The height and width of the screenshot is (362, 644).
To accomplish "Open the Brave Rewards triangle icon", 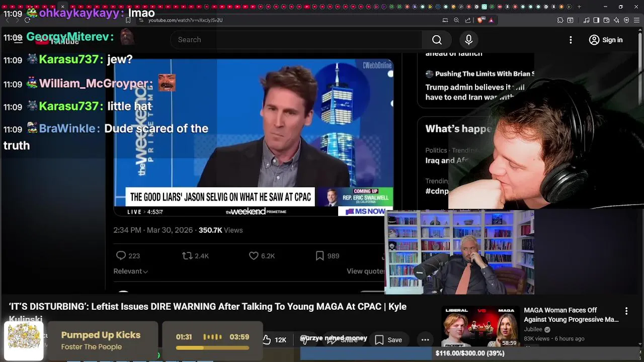I will 491,20.
